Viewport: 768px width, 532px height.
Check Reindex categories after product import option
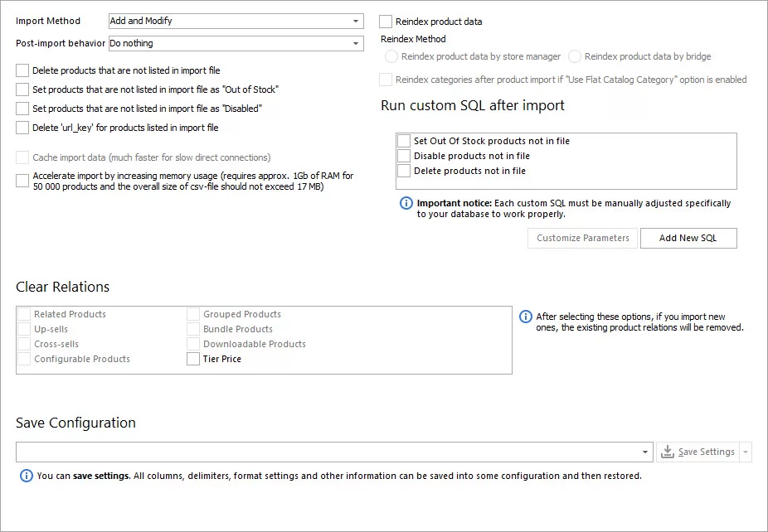coord(386,80)
